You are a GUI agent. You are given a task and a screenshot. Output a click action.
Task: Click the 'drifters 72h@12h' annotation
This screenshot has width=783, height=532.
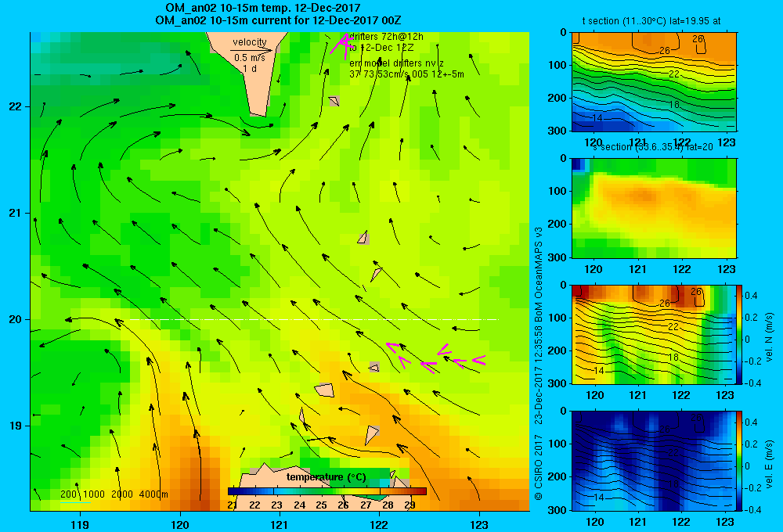click(x=387, y=37)
